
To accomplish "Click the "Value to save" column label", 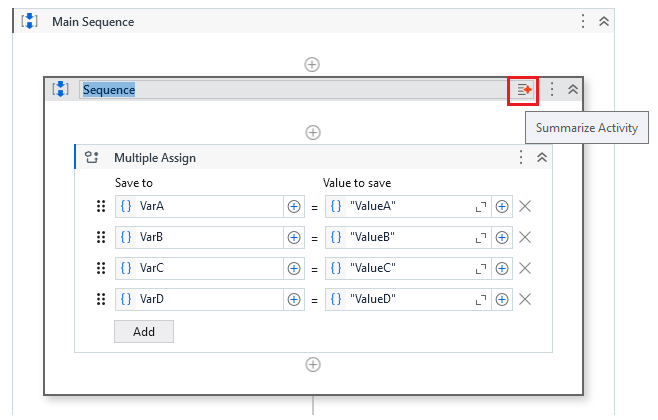I will [x=357, y=183].
